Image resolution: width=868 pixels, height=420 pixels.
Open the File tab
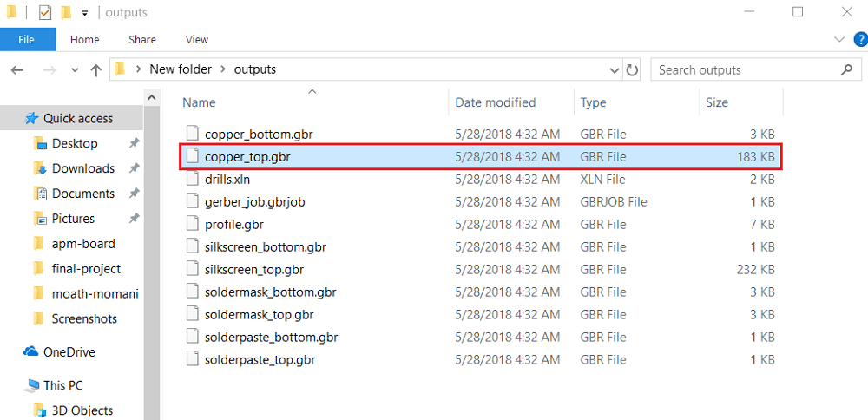point(28,39)
